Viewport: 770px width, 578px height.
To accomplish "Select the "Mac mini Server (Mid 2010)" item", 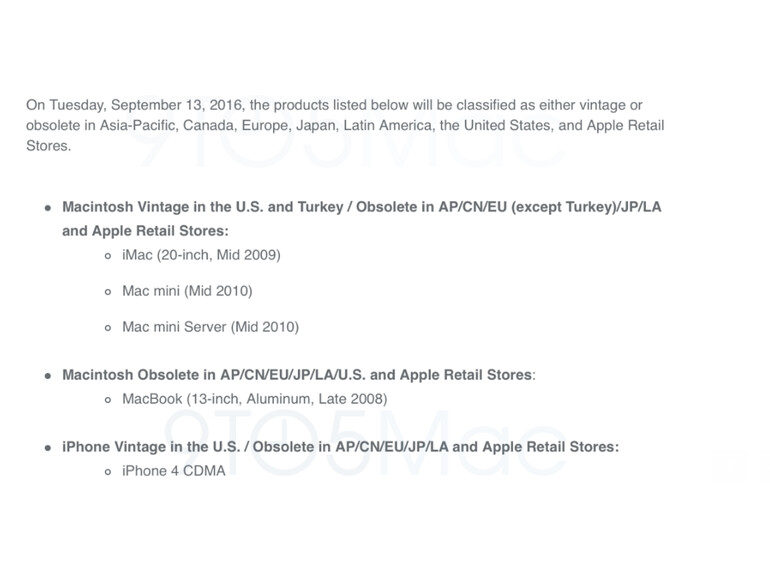I will click(x=210, y=327).
